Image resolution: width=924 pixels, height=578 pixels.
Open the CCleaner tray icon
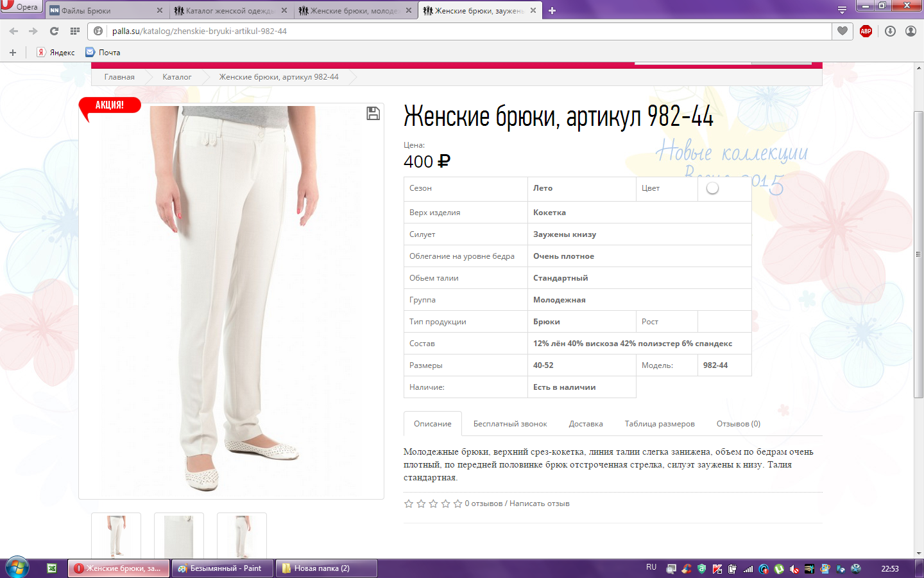point(687,568)
